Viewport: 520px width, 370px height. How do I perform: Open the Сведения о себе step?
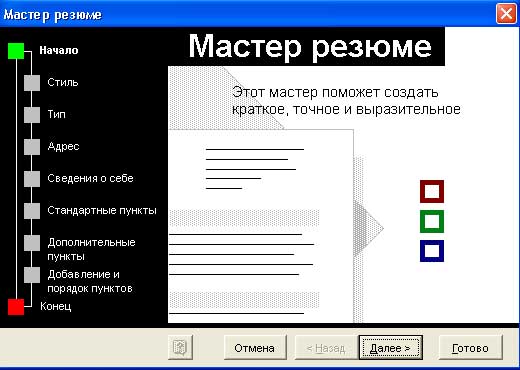90,178
